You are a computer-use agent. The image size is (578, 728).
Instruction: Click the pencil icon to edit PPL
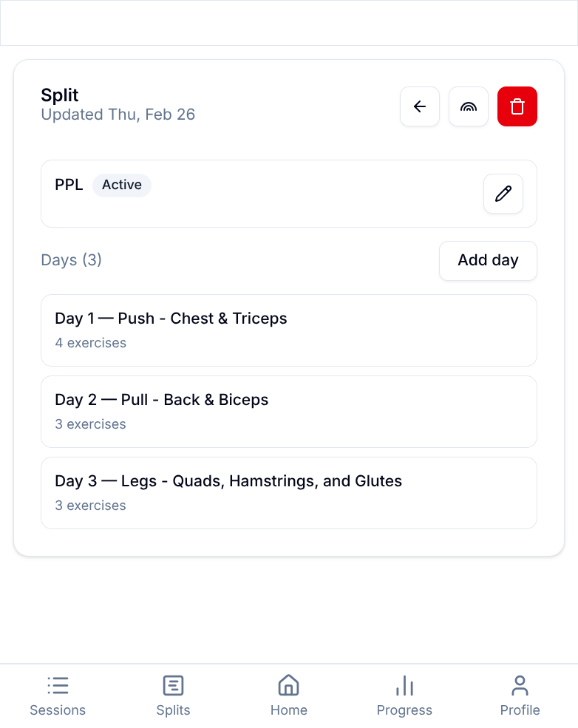503,193
